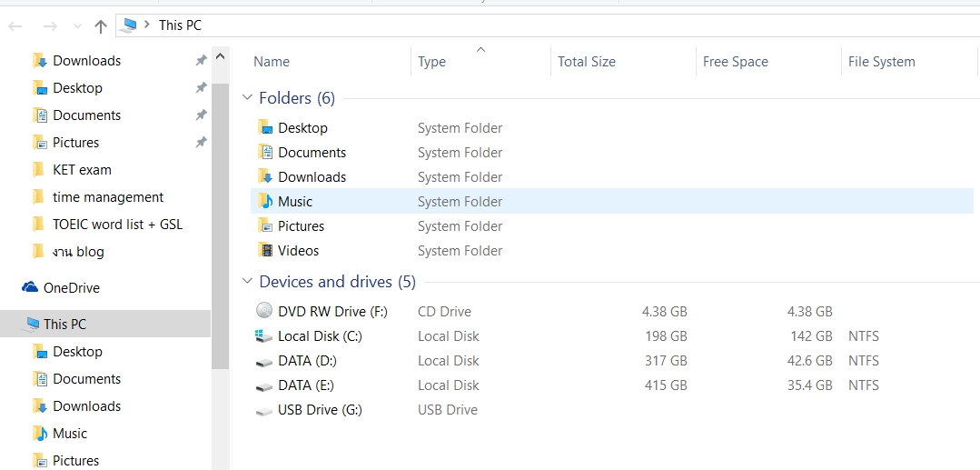Sort by the Total Size column header
This screenshot has width=980, height=470.
tap(586, 62)
